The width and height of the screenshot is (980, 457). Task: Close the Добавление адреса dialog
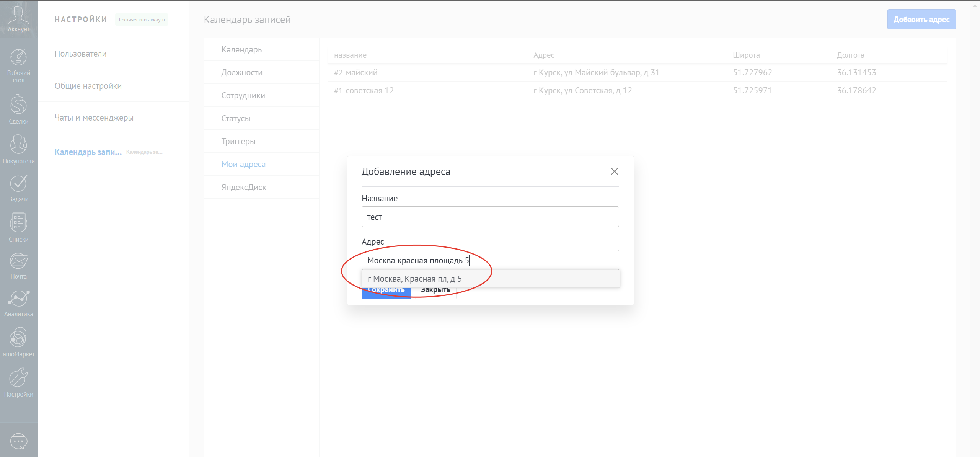click(614, 171)
